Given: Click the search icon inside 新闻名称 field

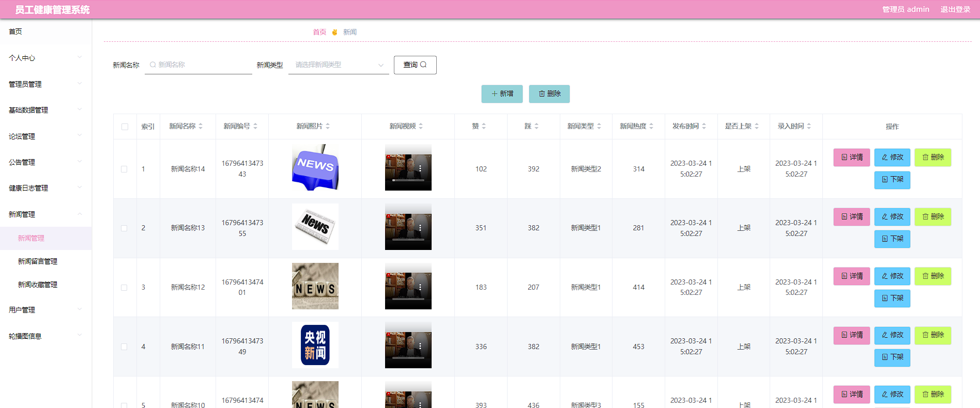Looking at the screenshot, I should click(x=153, y=65).
